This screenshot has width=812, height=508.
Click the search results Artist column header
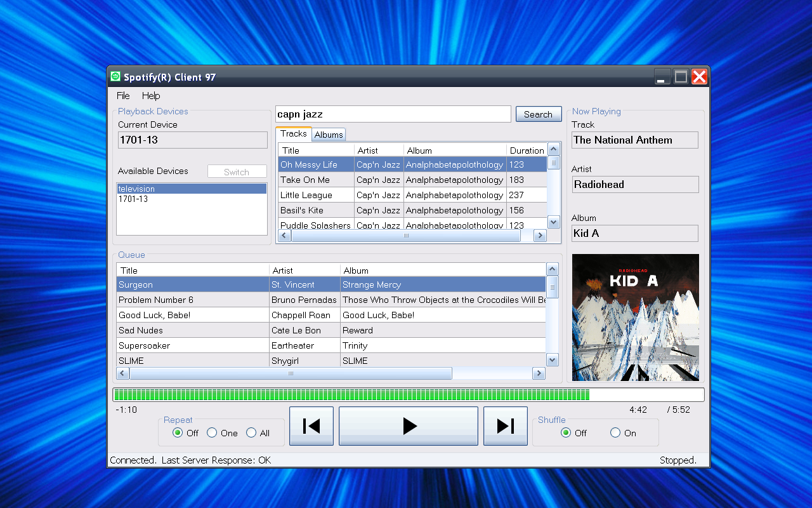click(x=379, y=150)
